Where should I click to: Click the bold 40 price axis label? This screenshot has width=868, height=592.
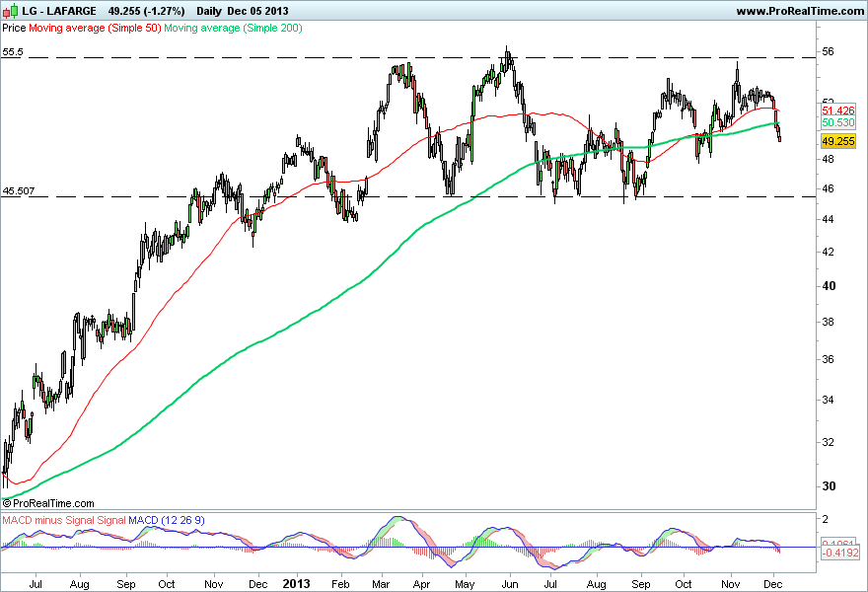click(829, 286)
